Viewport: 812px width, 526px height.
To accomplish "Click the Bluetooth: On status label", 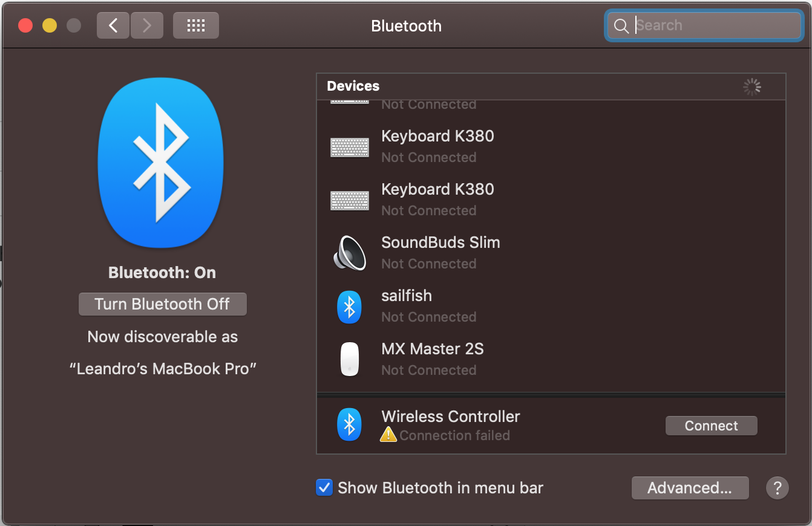I will pos(162,273).
